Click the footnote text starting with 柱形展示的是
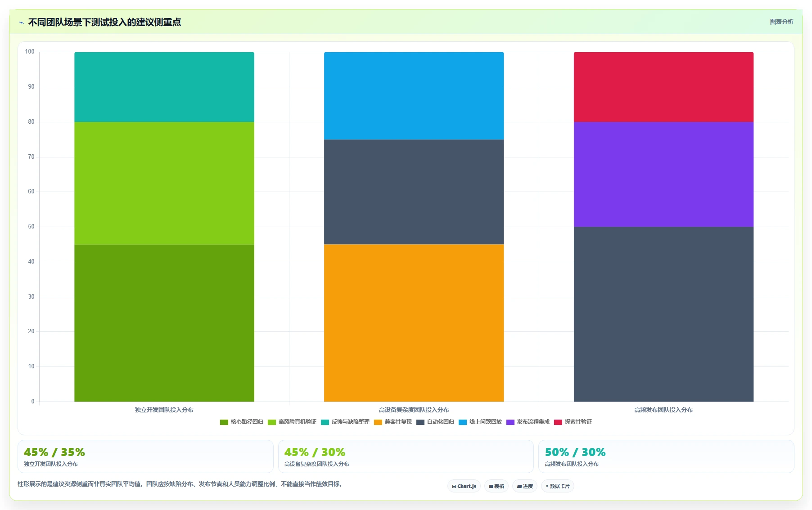This screenshot has height=510, width=812. point(180,484)
